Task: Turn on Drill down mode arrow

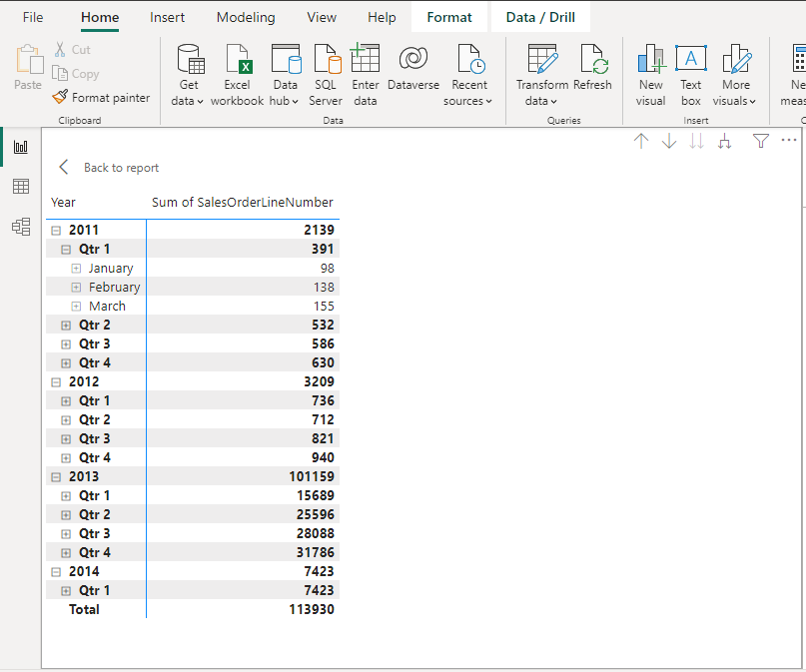Action: click(x=669, y=141)
